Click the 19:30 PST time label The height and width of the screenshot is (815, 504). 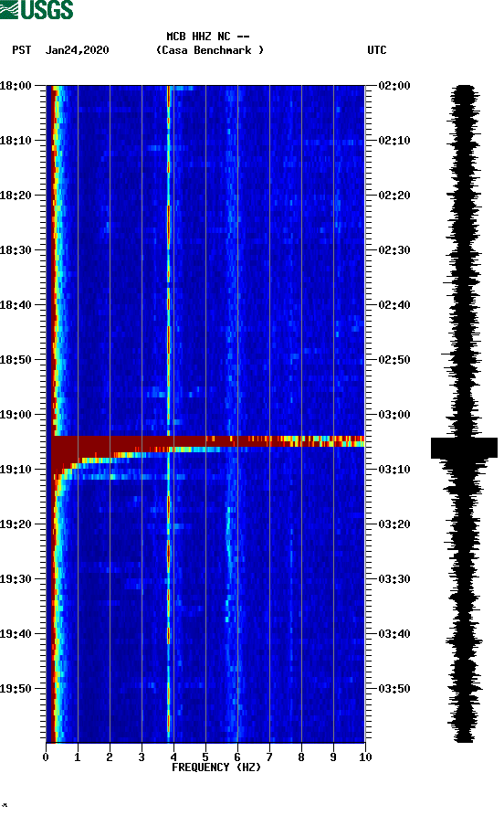click(16, 579)
